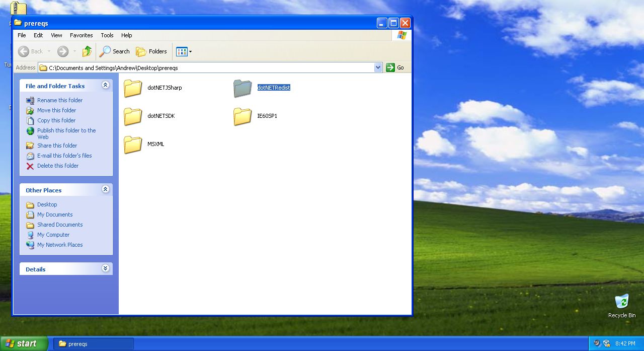Image resolution: width=644 pixels, height=351 pixels.
Task: Maximize the prereqs window
Action: point(393,23)
